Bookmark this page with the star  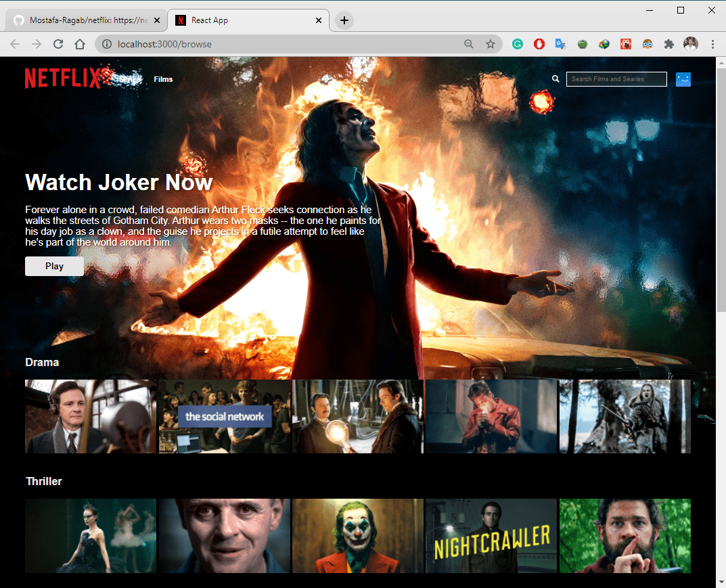point(491,44)
